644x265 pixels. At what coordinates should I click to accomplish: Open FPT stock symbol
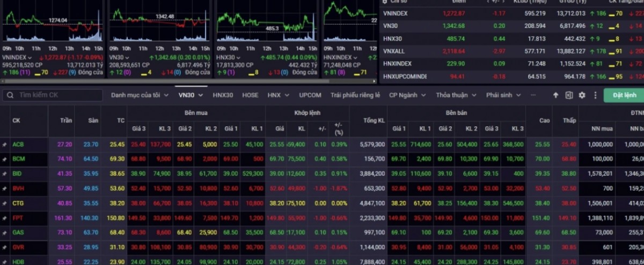point(18,219)
